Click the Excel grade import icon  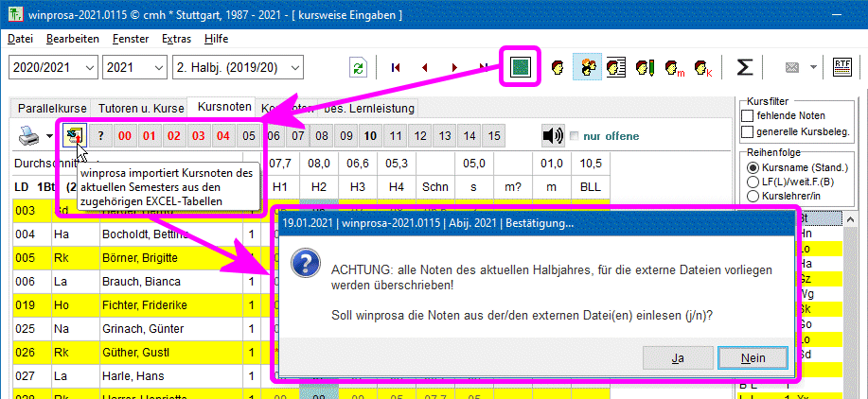coord(75,136)
